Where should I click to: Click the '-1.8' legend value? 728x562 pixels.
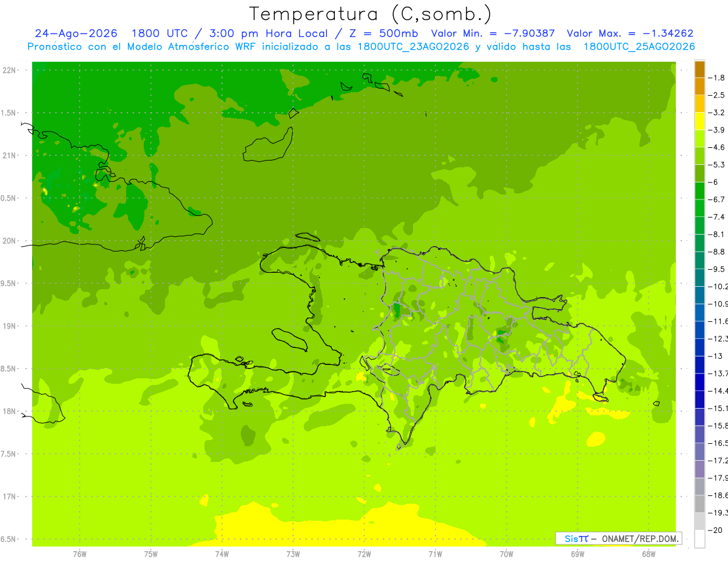click(x=717, y=78)
